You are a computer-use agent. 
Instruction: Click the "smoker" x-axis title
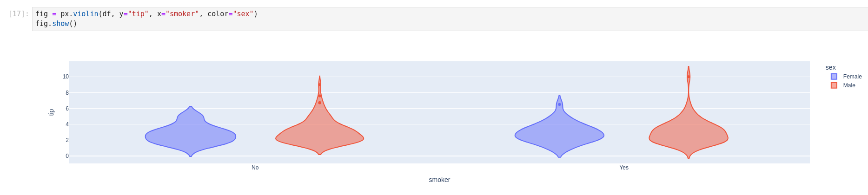click(439, 180)
